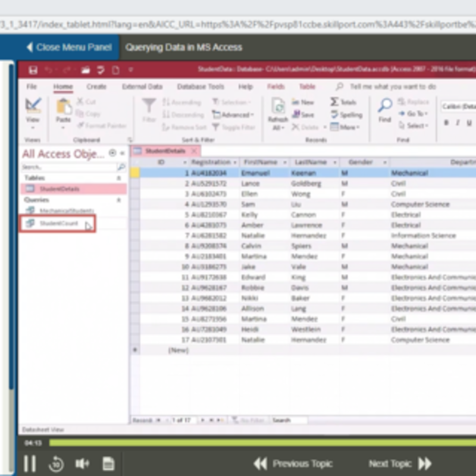Viewport: 476px width, 476px height.
Task: Click the search magnifier in navigation pane
Action: click(121, 167)
